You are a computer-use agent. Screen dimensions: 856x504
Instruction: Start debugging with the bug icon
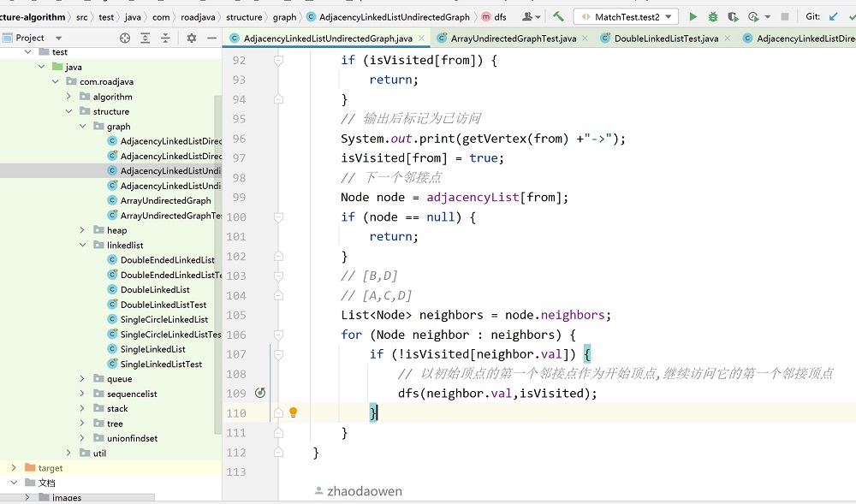(x=712, y=17)
